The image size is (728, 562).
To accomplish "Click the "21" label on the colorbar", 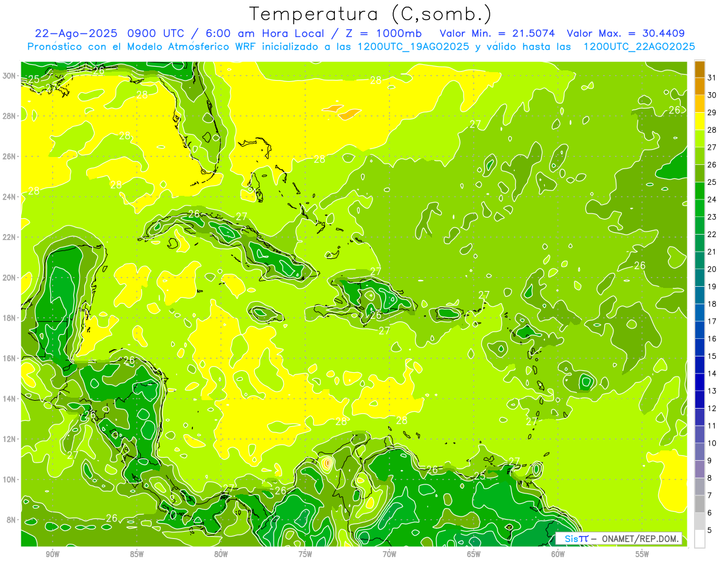I will [712, 252].
